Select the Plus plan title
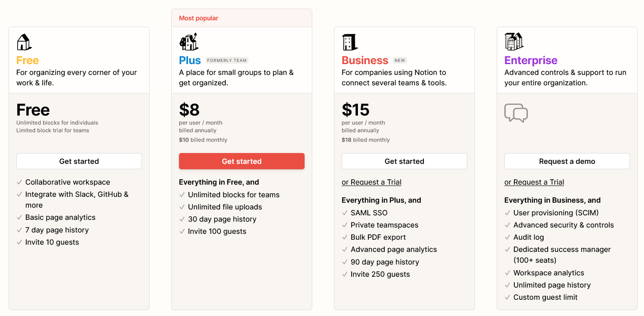The image size is (644, 316). click(190, 60)
